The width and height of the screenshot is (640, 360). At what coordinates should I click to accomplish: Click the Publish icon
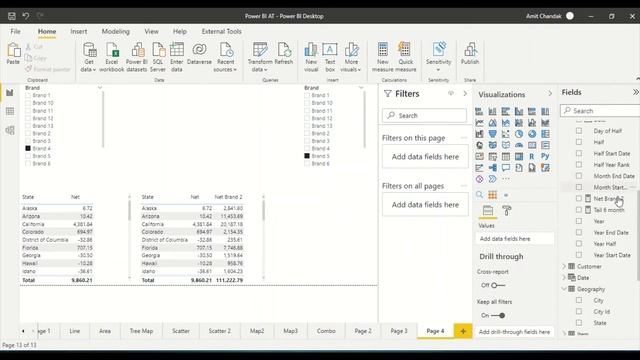470,53
